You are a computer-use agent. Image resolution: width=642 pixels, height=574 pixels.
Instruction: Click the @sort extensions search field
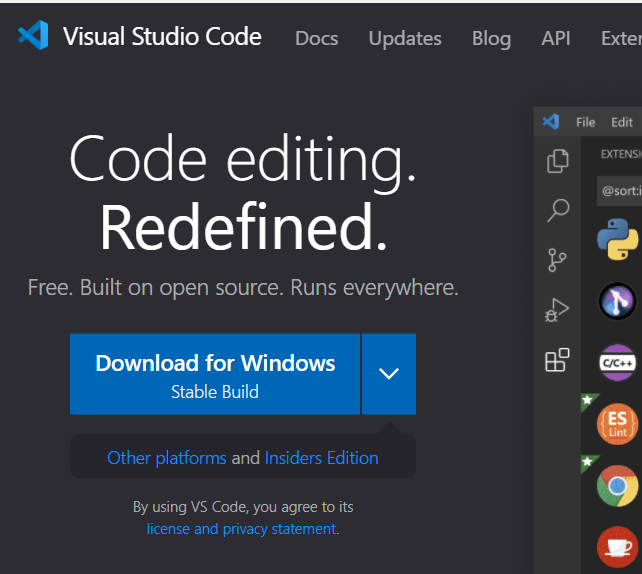tap(619, 191)
